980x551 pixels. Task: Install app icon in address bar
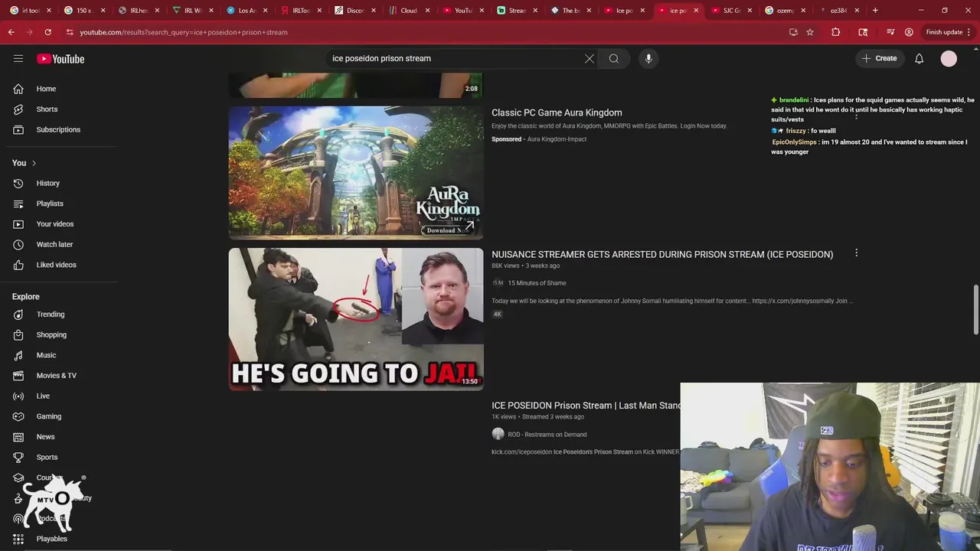793,32
